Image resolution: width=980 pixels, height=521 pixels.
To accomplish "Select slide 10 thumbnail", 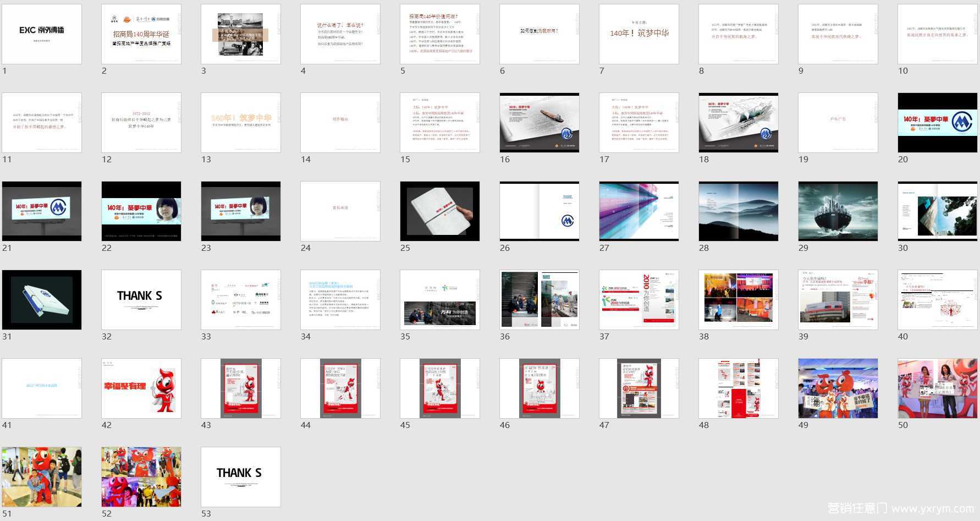I will pyautogui.click(x=938, y=34).
